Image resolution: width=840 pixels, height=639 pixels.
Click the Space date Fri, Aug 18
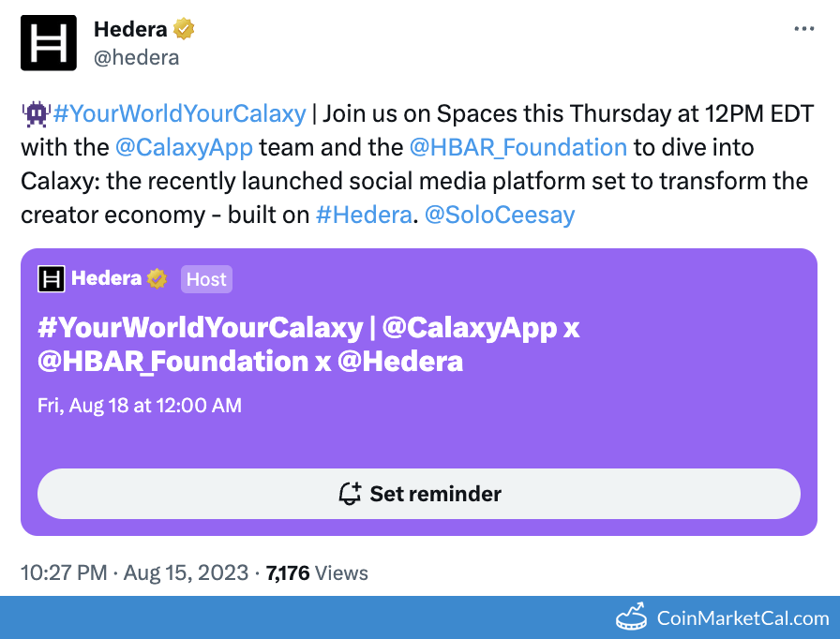140,406
